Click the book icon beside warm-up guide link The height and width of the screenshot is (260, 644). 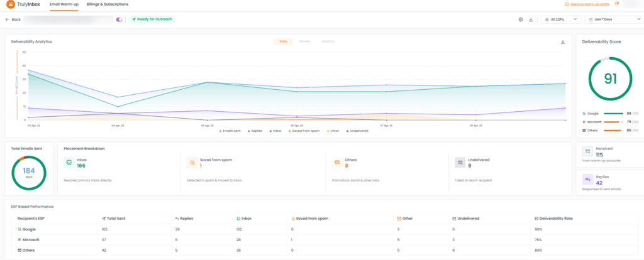[x=567, y=4]
